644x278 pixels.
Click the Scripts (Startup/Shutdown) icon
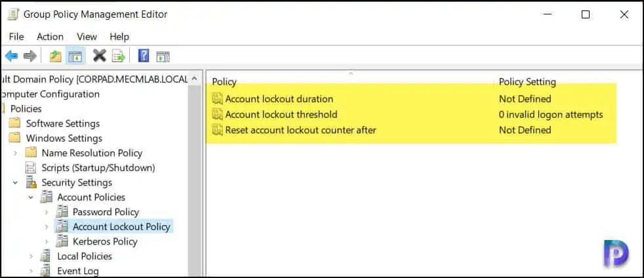click(x=31, y=168)
